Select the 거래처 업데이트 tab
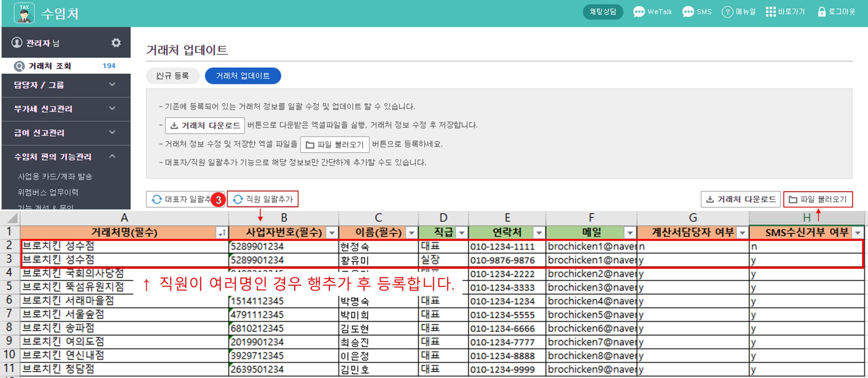868x378 pixels. [243, 76]
